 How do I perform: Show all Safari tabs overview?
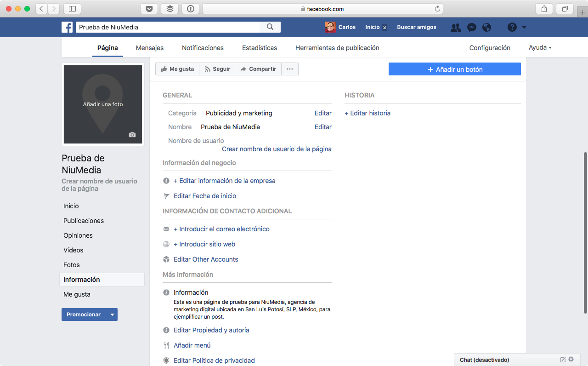tap(565, 9)
